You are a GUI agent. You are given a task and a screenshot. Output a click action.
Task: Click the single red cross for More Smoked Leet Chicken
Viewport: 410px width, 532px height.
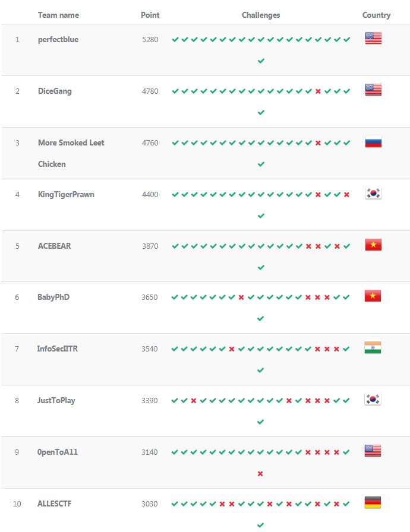click(318, 143)
